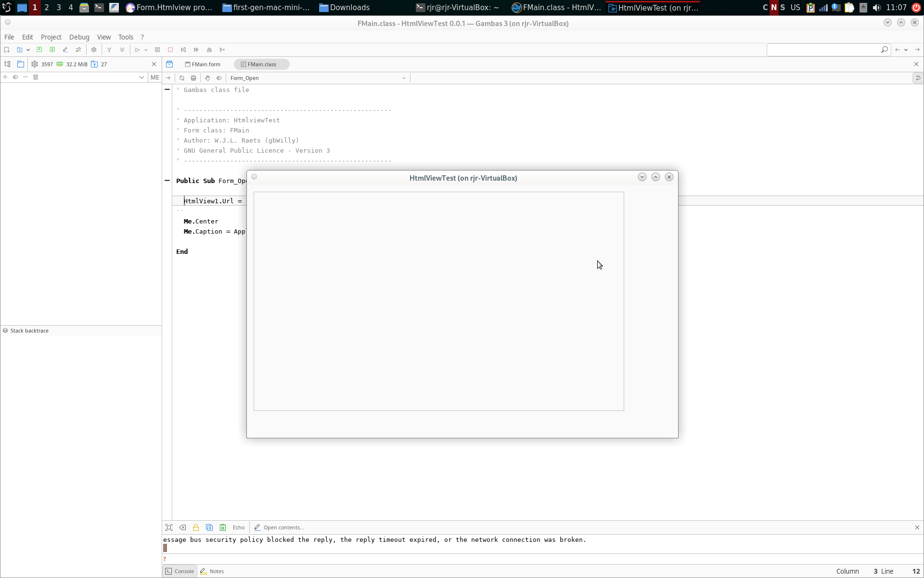Viewport: 924px width, 578px height.
Task: Open the Debug menu
Action: [x=79, y=37]
